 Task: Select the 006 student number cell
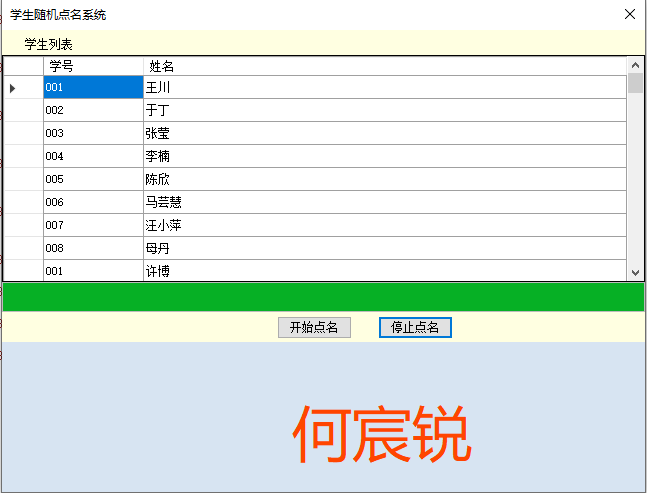[93, 202]
